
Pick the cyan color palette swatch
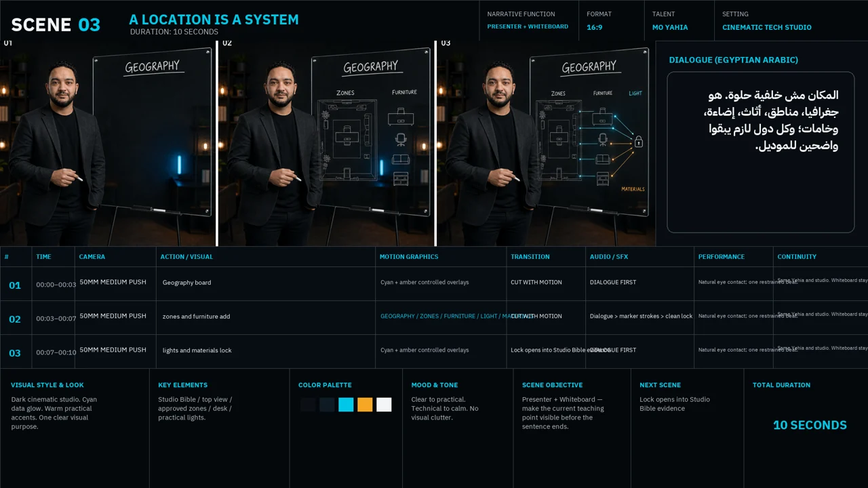click(346, 405)
